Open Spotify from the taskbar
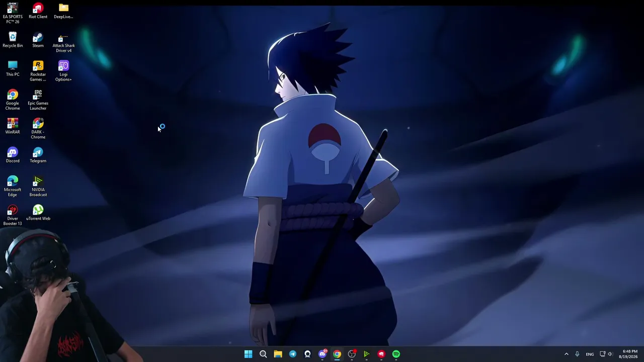644x362 pixels. [396, 354]
